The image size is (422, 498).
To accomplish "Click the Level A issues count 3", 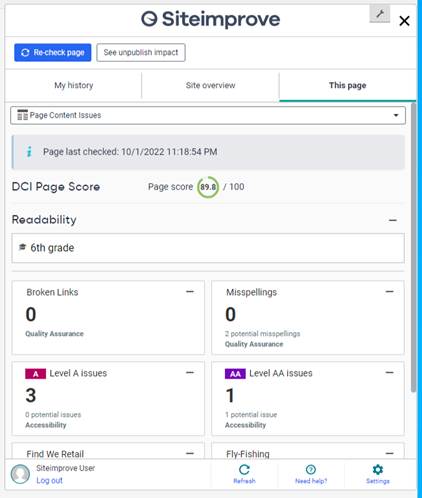I will tap(31, 395).
